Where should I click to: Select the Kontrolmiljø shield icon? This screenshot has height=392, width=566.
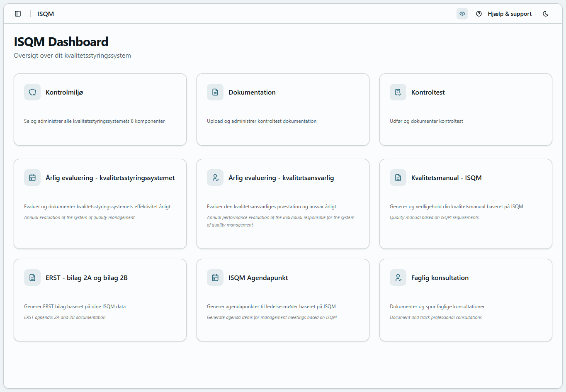(32, 92)
